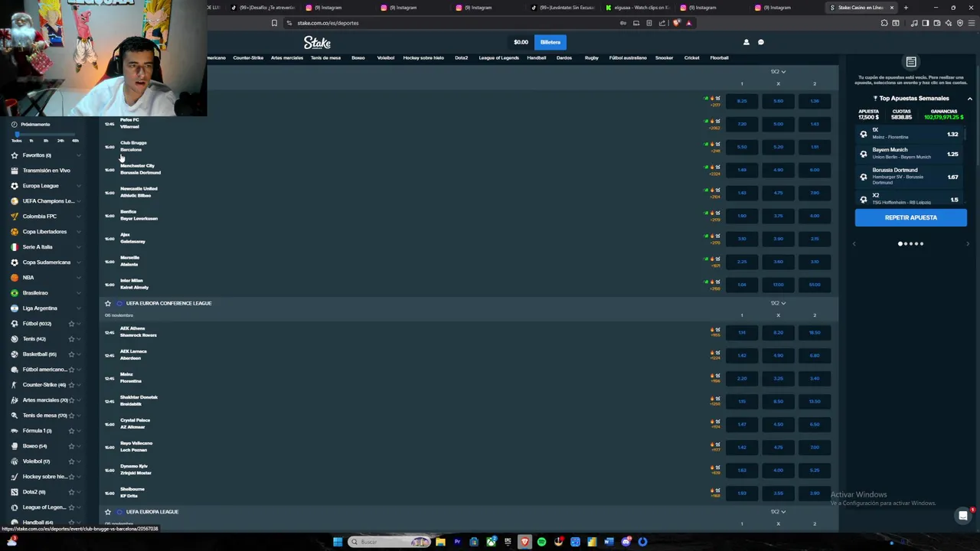Select first carousel dot under Repetir Apuesta

(x=900, y=243)
